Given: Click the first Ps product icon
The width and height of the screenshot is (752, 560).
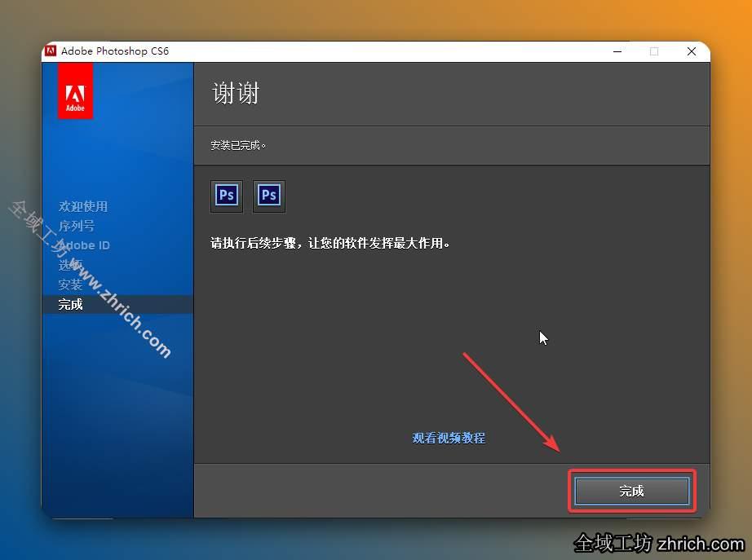Looking at the screenshot, I should 227,196.
